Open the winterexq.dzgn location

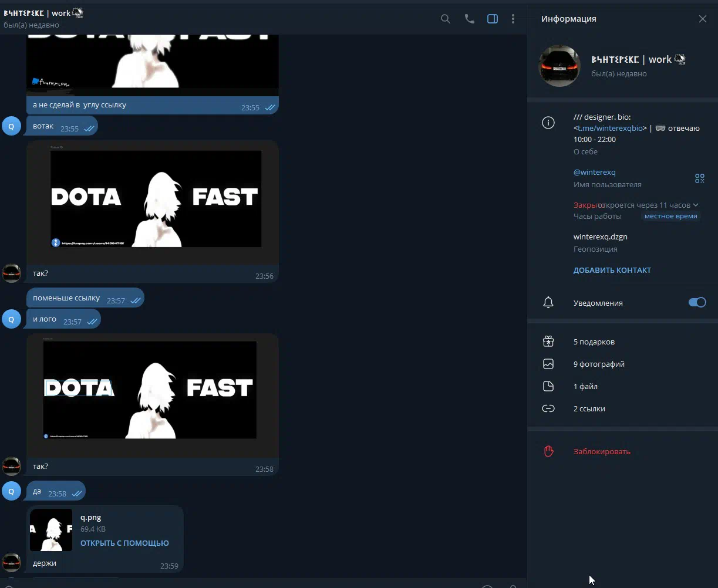point(601,236)
